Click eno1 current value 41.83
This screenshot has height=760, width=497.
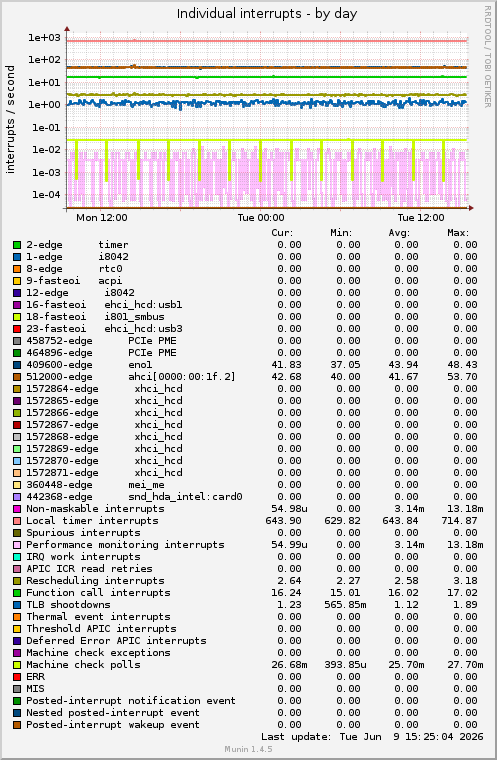click(x=289, y=365)
